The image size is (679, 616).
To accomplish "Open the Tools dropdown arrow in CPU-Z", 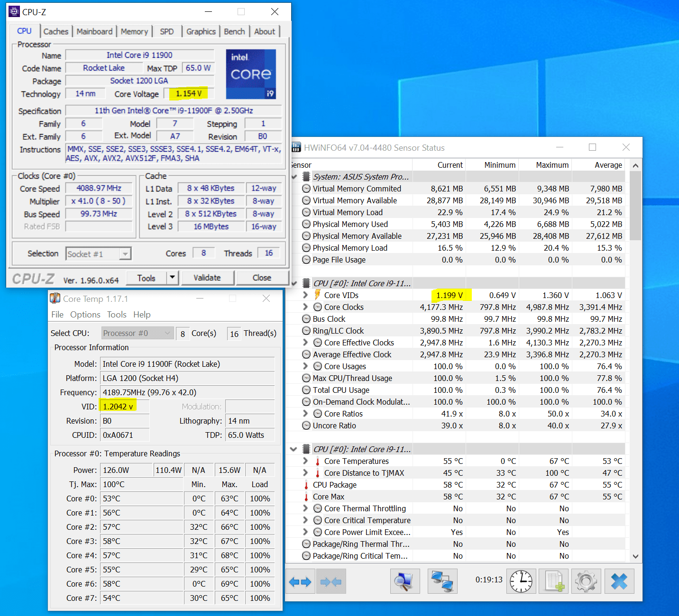I will coord(173,278).
